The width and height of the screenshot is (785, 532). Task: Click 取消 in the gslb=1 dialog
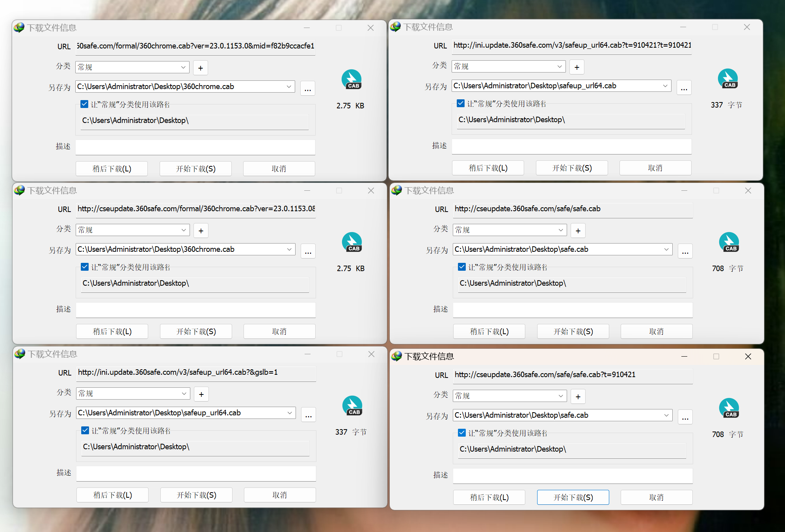tap(279, 495)
